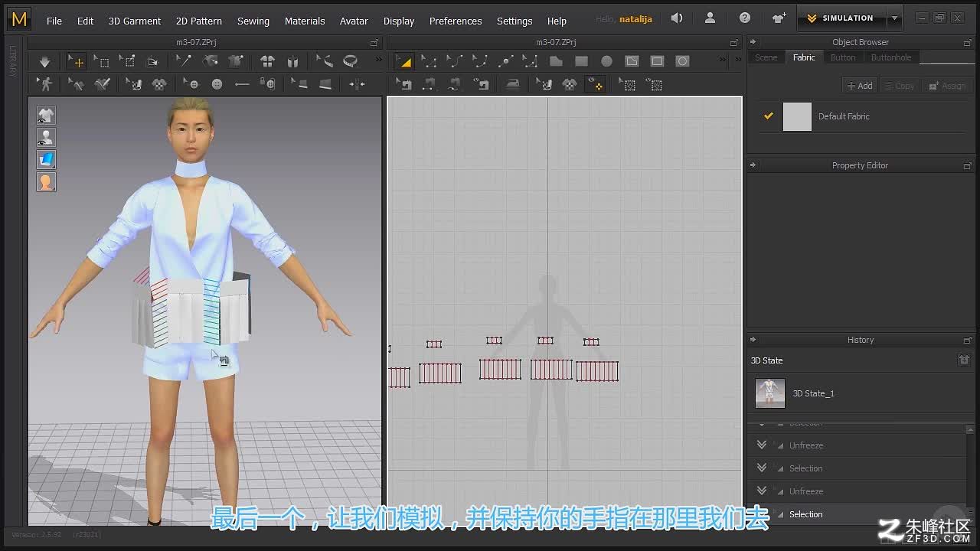Viewport: 980px width, 551px height.
Task: Open the File menu
Action: pyautogui.click(x=54, y=21)
